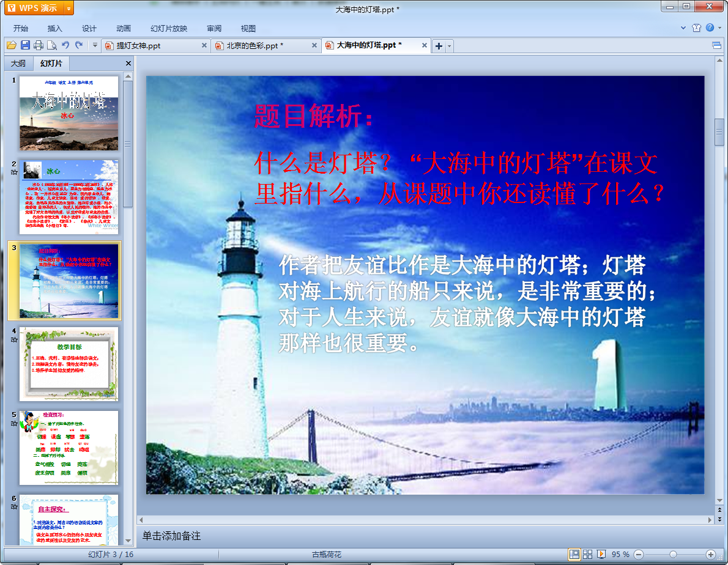Select slide 5 thumbnail 检查预习
This screenshot has width=728, height=565.
pyautogui.click(x=69, y=448)
